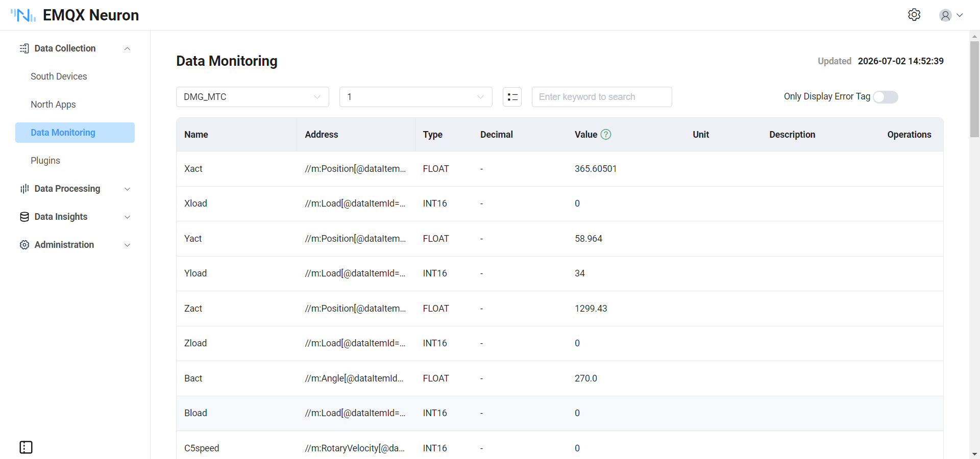Click the Data Insights database icon
Screen dimensions: 980x459
[24, 217]
